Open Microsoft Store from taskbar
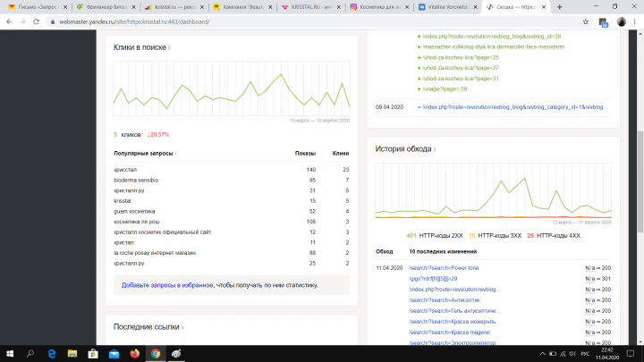This screenshot has height=362, width=644. [93, 353]
